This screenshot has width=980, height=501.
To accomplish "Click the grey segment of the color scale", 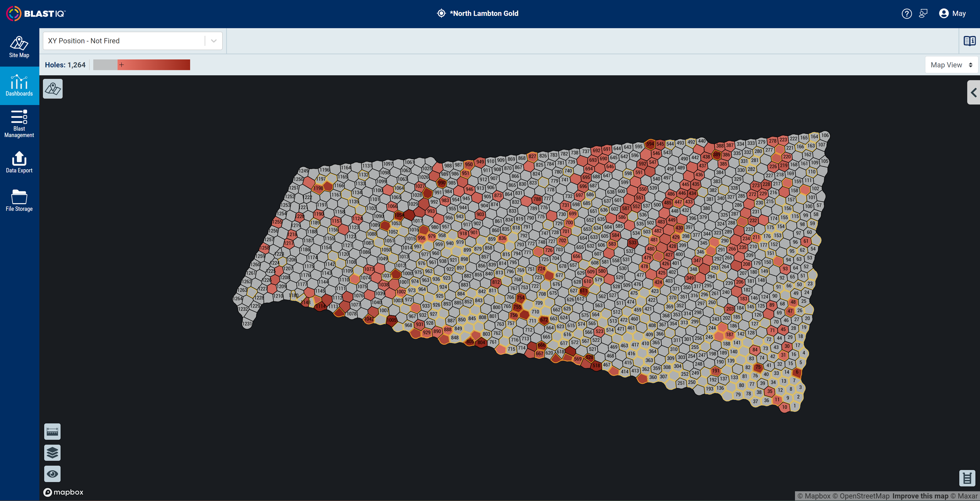I will (106, 65).
